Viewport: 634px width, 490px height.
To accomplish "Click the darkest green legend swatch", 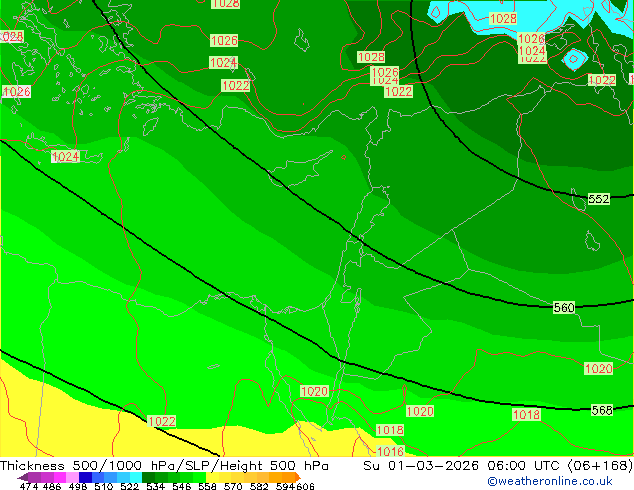I will (x=149, y=477).
